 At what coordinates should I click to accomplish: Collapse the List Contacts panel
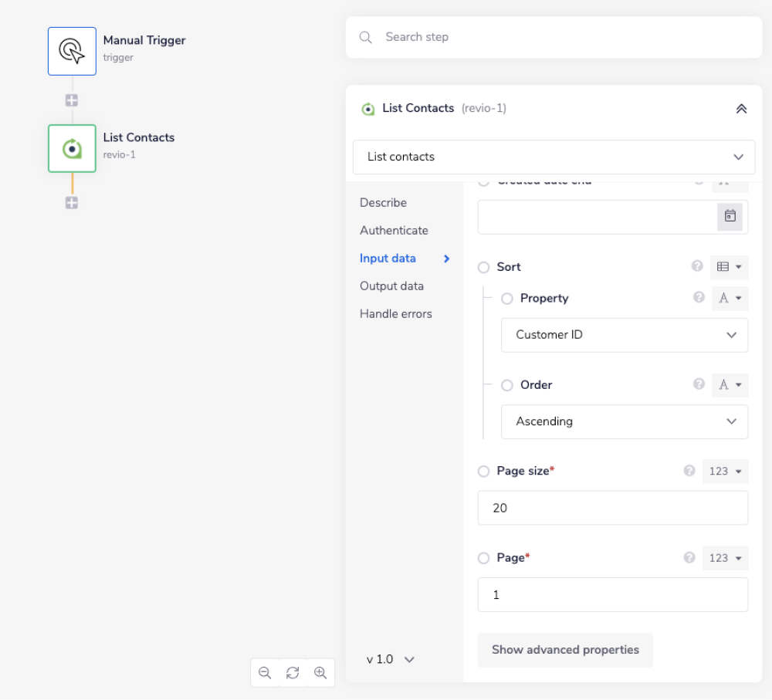(741, 109)
